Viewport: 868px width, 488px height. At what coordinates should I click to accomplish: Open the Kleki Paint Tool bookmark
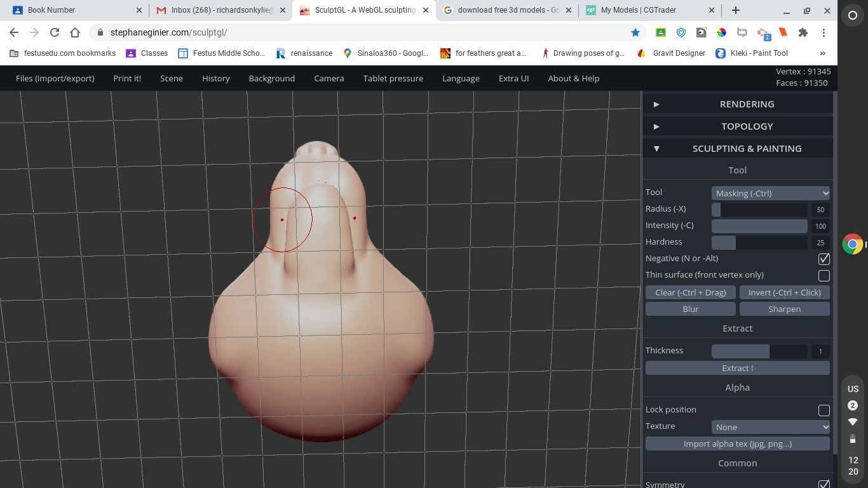click(752, 53)
